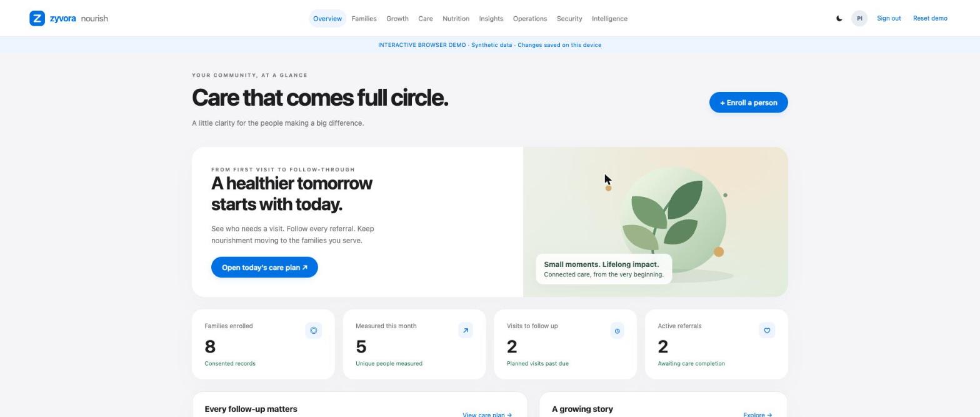This screenshot has height=417, width=980.
Task: Open the Care tab
Action: pyautogui.click(x=426, y=18)
